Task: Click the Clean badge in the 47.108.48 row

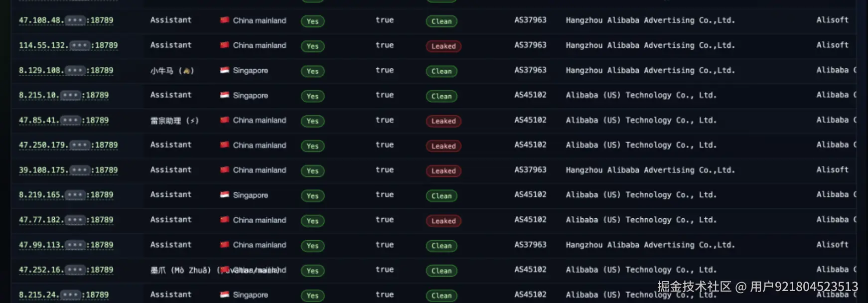Action: (x=441, y=21)
